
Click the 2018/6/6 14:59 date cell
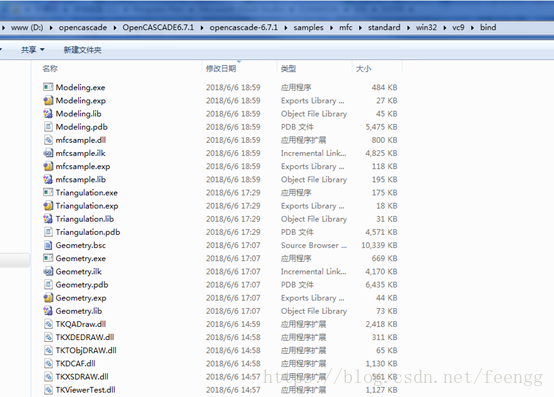pos(233,324)
